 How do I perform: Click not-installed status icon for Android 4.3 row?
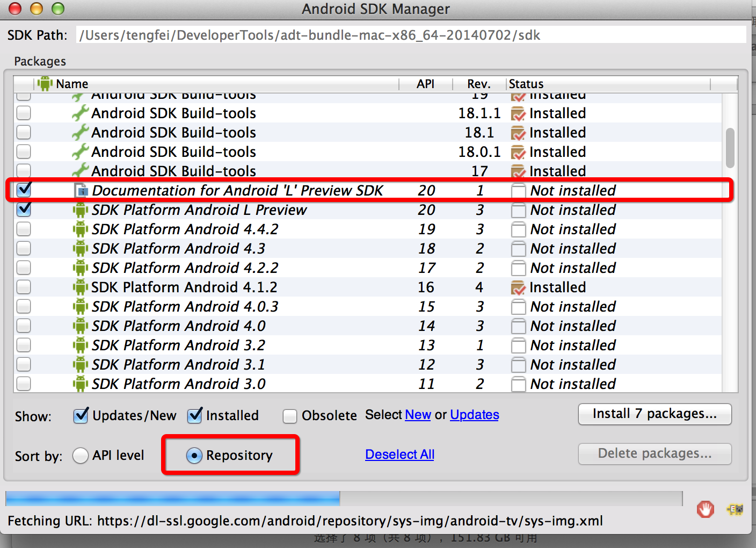coord(518,249)
